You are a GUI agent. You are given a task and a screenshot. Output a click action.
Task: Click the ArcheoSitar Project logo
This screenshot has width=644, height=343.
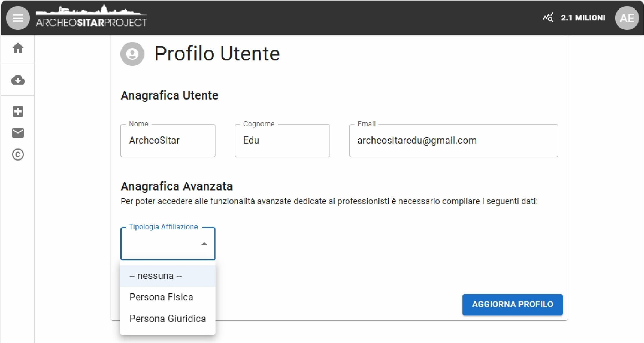point(91,17)
